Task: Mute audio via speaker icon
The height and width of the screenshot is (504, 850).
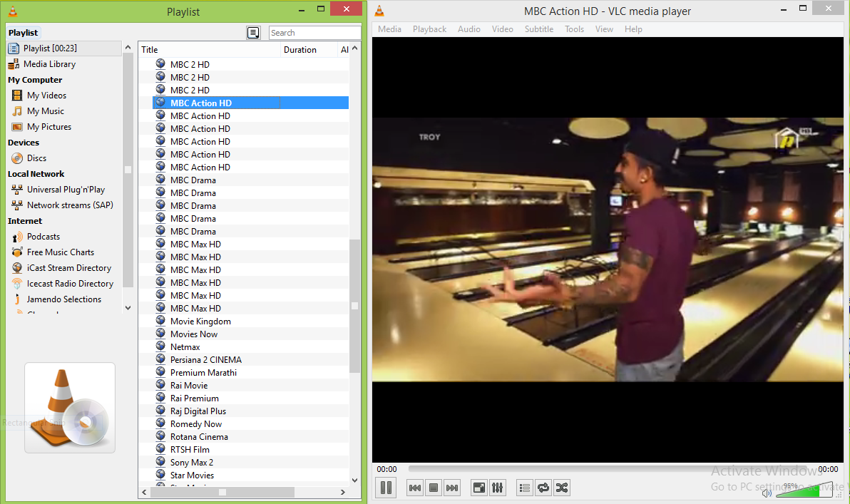Action: (767, 493)
